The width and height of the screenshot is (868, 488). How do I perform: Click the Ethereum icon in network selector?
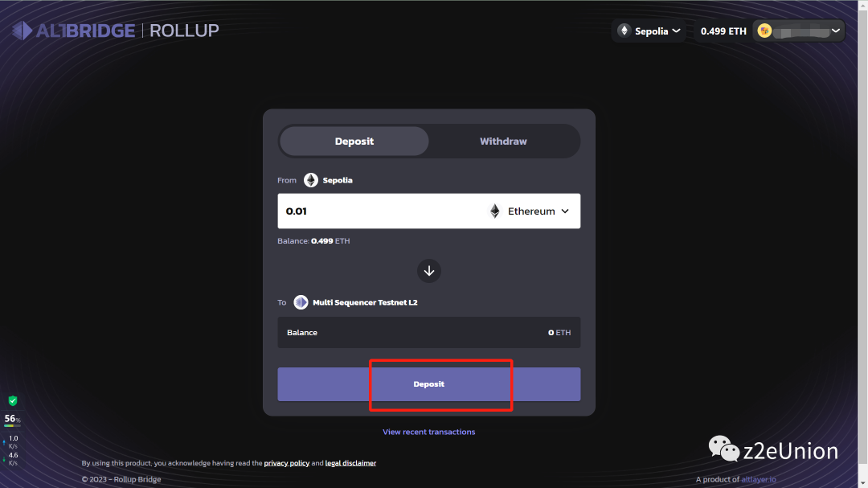click(x=624, y=31)
